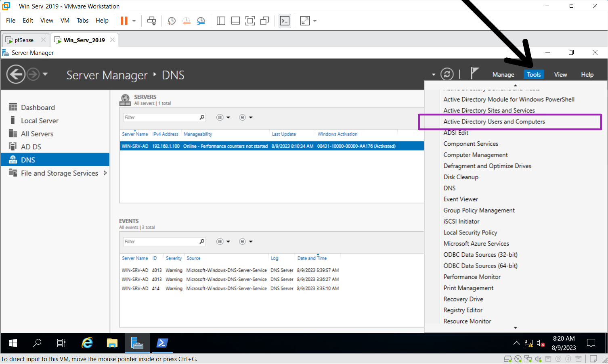608x364 pixels.
Task: Open DNS manager from Tools menu
Action: 449,188
